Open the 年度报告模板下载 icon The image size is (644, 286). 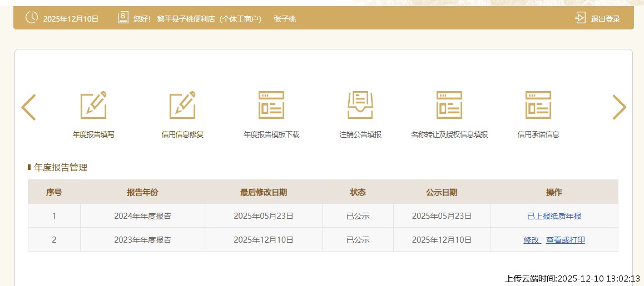(271, 105)
